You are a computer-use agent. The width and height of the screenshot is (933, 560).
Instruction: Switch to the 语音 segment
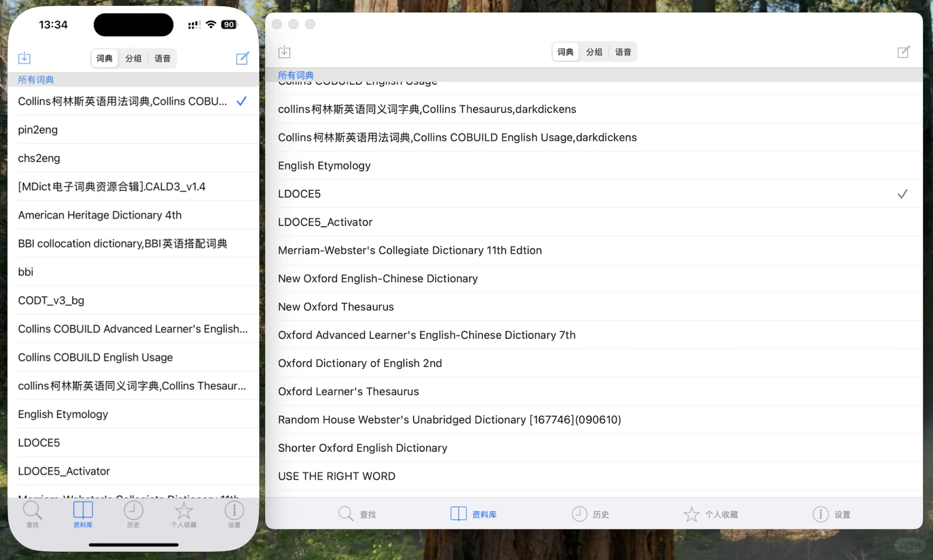(162, 58)
